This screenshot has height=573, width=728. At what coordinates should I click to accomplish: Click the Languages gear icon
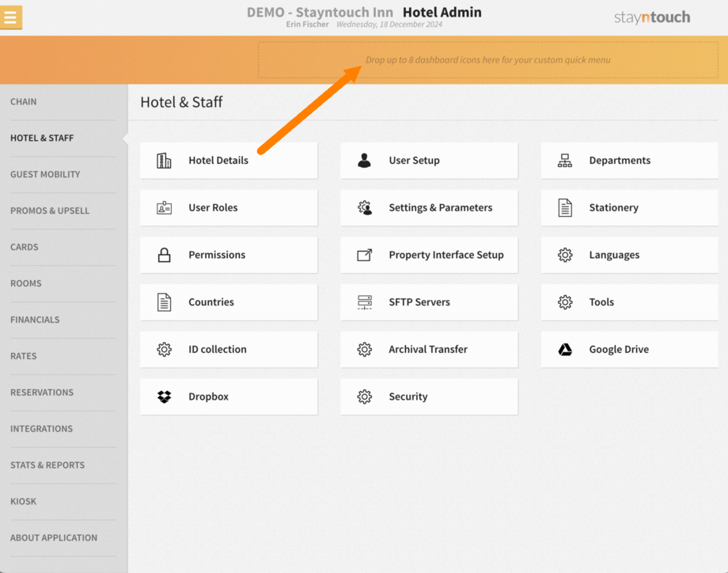(565, 255)
